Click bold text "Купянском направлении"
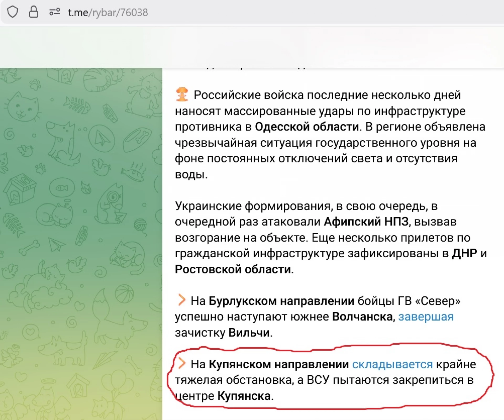Screen dimensions: 504x420 [279, 364]
